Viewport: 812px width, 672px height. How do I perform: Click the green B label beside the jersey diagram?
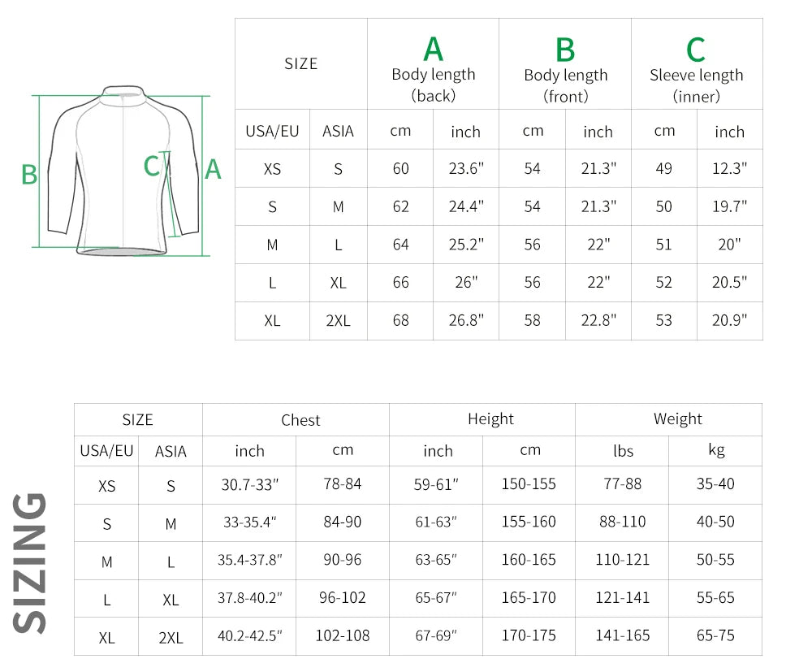point(29,175)
